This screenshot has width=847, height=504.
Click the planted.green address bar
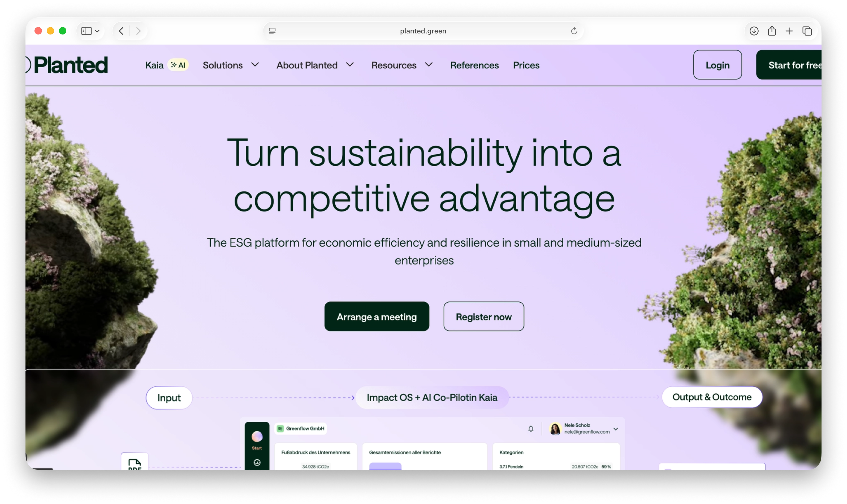(x=423, y=31)
